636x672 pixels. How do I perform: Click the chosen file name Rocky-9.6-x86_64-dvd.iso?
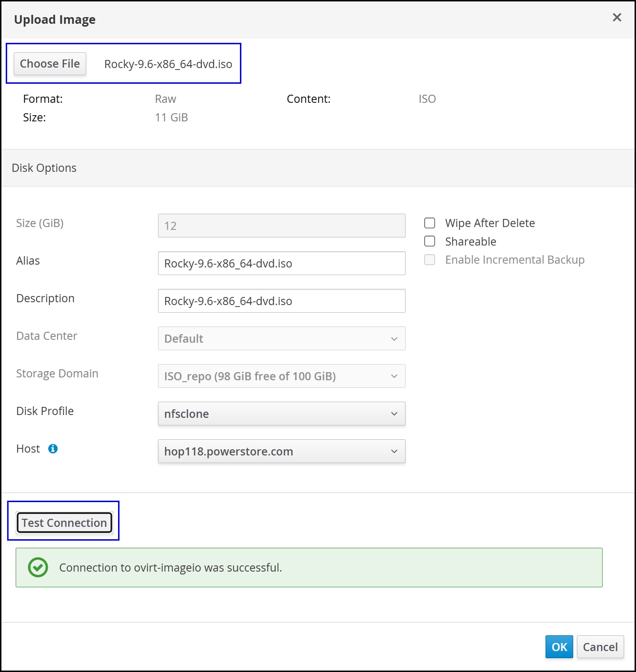pos(169,64)
